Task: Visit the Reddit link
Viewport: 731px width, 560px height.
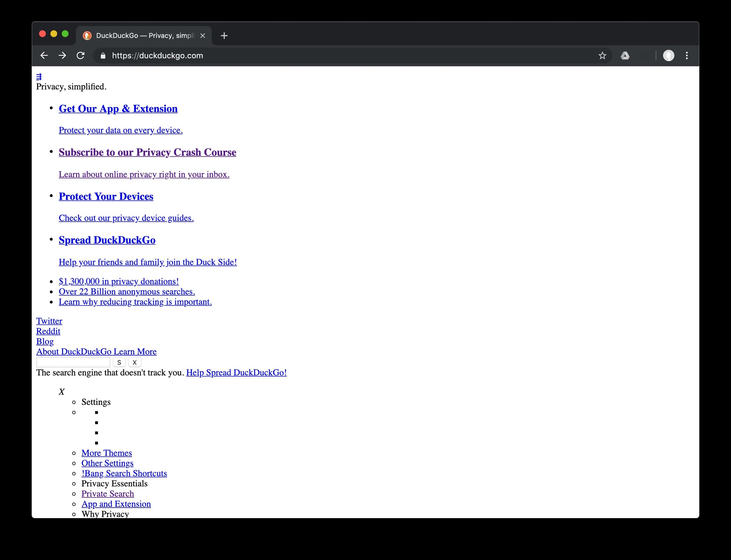Action: pos(48,331)
